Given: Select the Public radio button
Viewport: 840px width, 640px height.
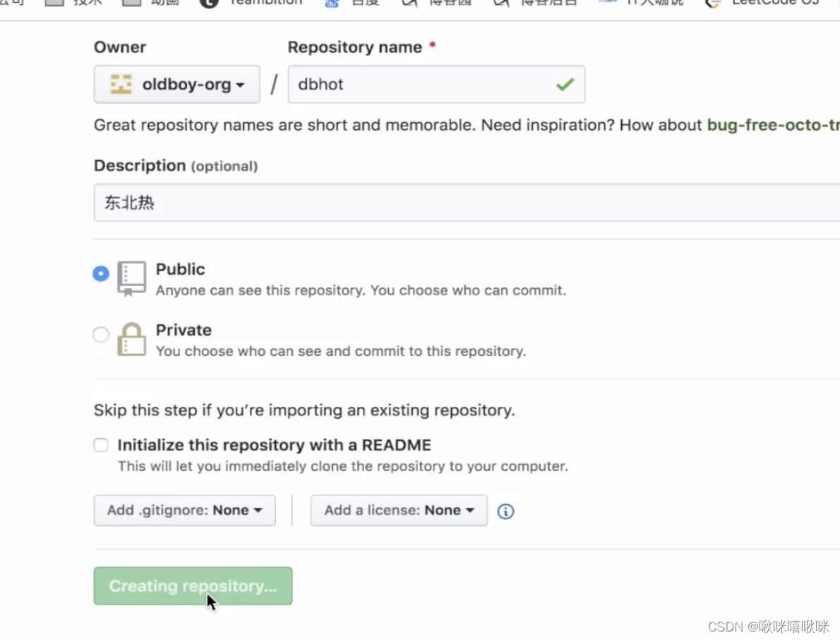Looking at the screenshot, I should tap(101, 273).
